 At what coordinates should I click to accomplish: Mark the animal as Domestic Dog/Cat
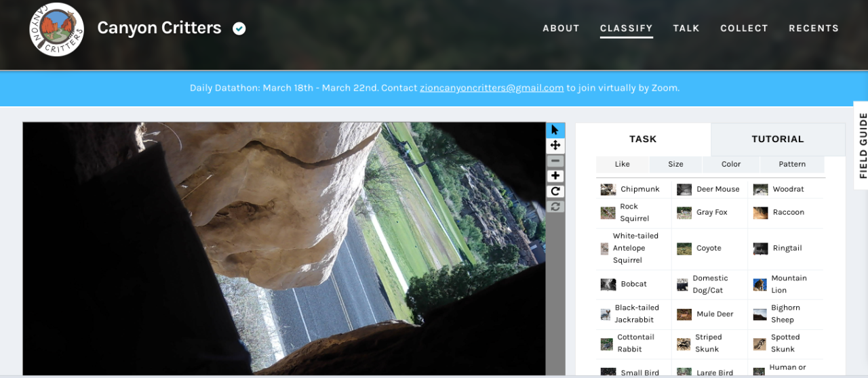[x=709, y=285]
